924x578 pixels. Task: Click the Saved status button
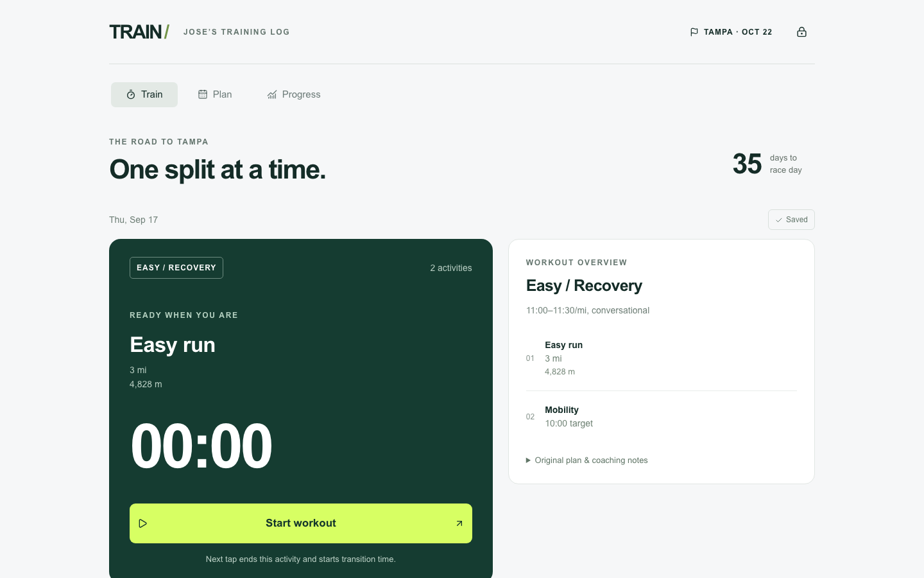coord(791,220)
